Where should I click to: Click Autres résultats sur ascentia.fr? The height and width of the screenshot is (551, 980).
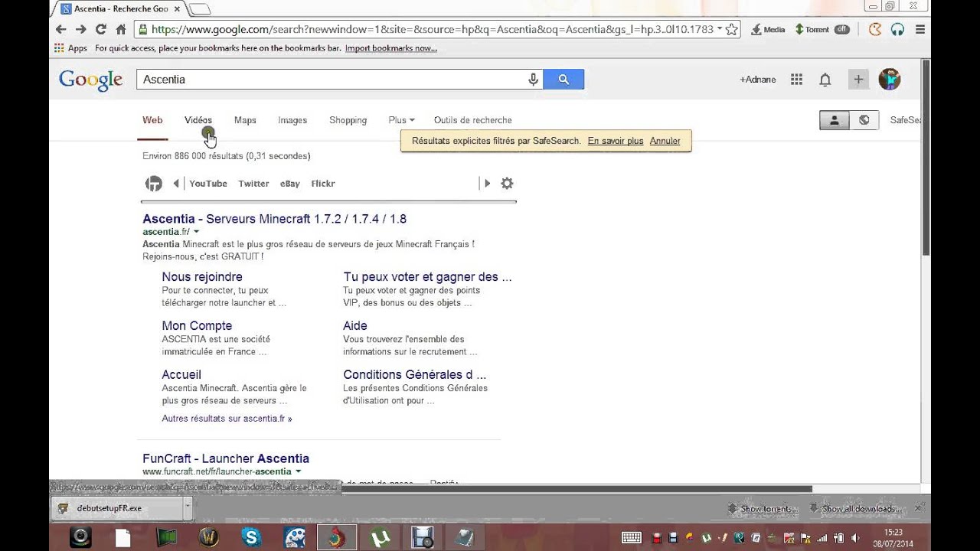click(227, 419)
